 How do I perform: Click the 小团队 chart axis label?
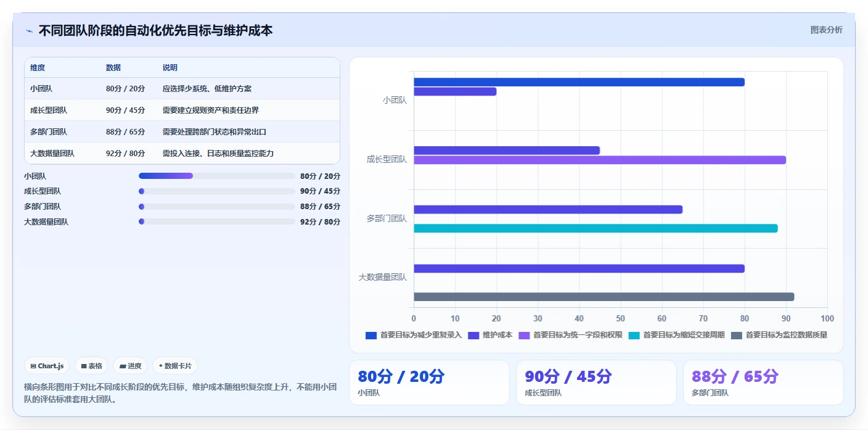(395, 100)
